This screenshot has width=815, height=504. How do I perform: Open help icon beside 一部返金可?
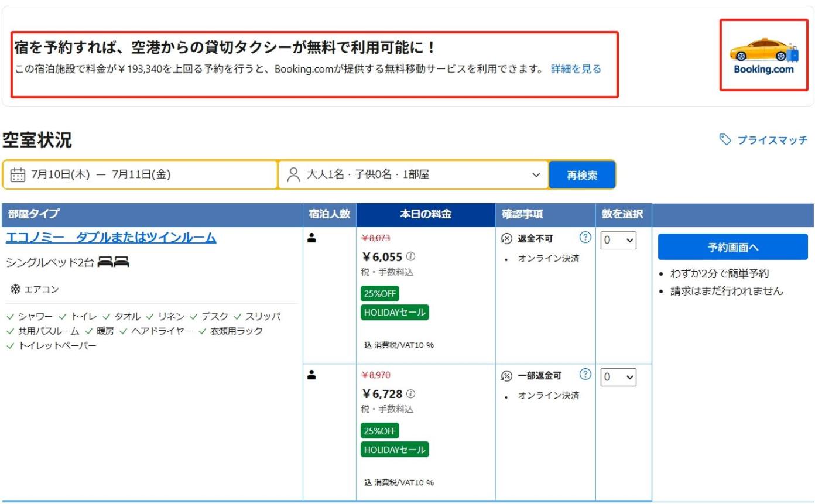coord(584,375)
